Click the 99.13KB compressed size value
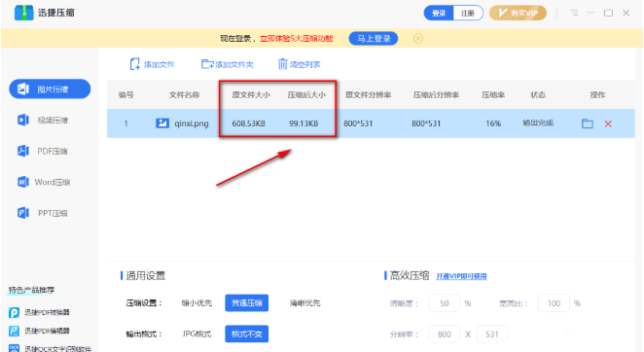 click(304, 123)
